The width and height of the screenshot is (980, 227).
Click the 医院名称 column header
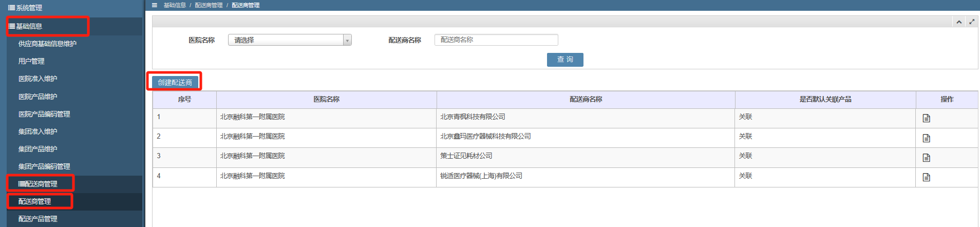[327, 100]
